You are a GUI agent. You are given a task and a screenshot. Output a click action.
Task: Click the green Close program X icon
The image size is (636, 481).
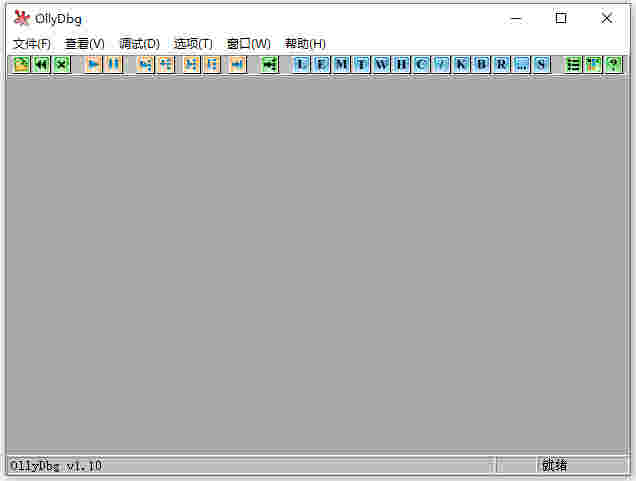pyautogui.click(x=62, y=64)
